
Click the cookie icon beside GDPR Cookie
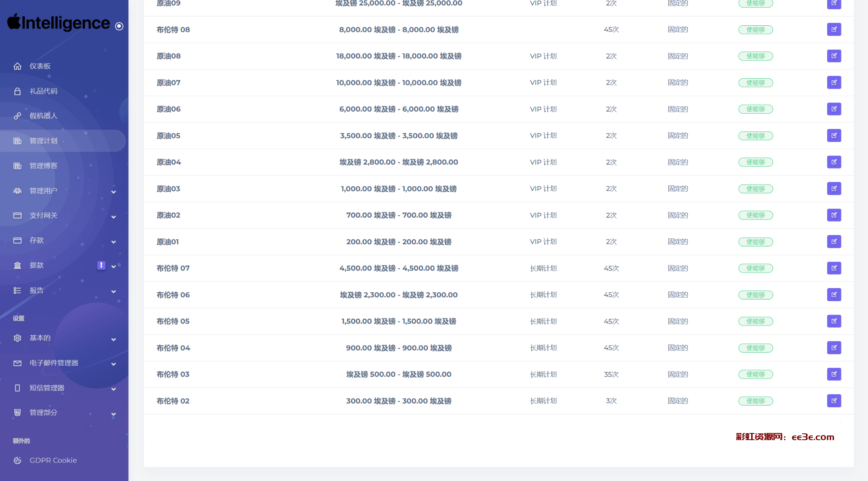[x=17, y=460]
